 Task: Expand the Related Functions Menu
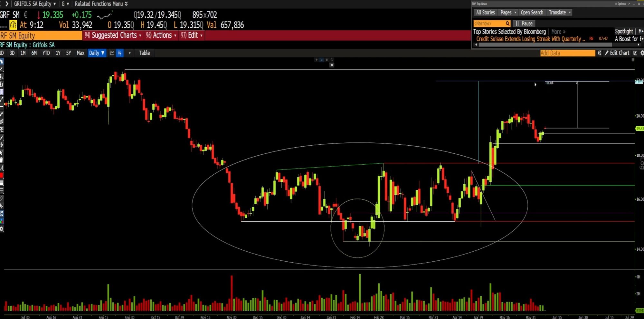click(101, 4)
